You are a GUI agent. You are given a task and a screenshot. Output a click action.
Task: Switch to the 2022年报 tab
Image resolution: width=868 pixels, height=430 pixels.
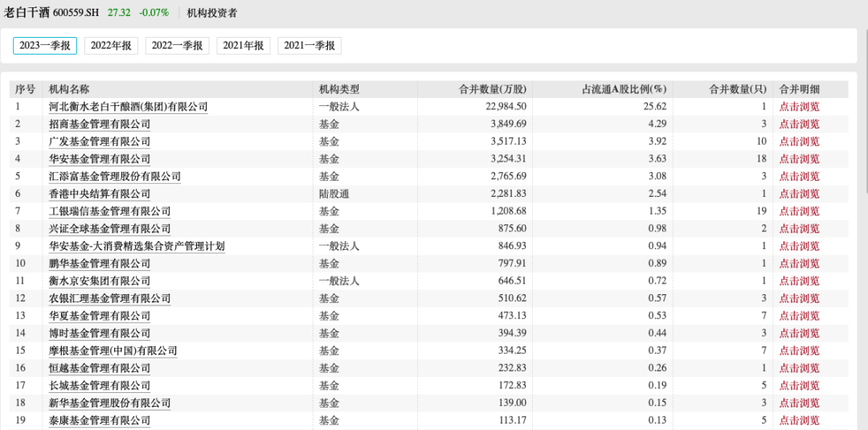[x=111, y=46]
